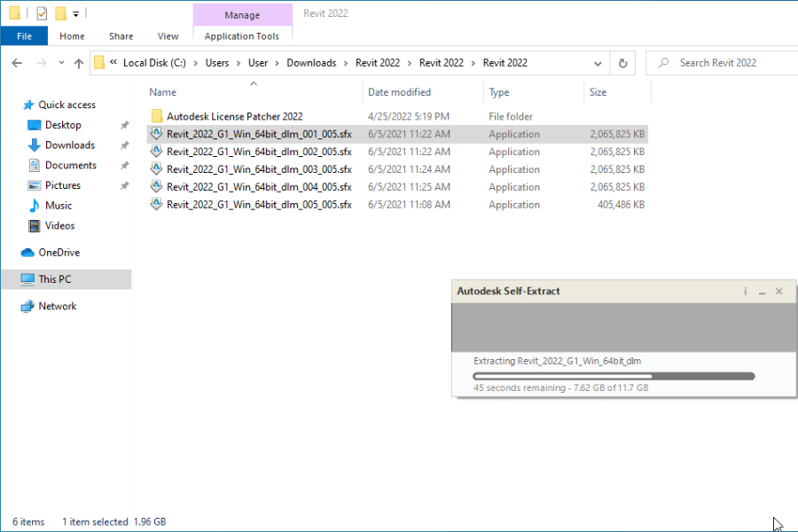This screenshot has width=798, height=532.
Task: Select Revit_2022_G1_Win_64bit_dlm_005_005.sfx file
Action: (258, 205)
